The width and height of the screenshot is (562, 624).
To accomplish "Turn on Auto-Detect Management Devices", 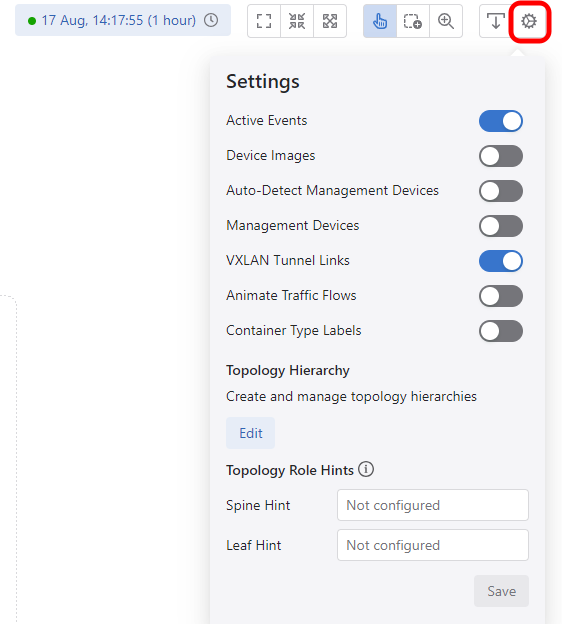I will point(501,191).
